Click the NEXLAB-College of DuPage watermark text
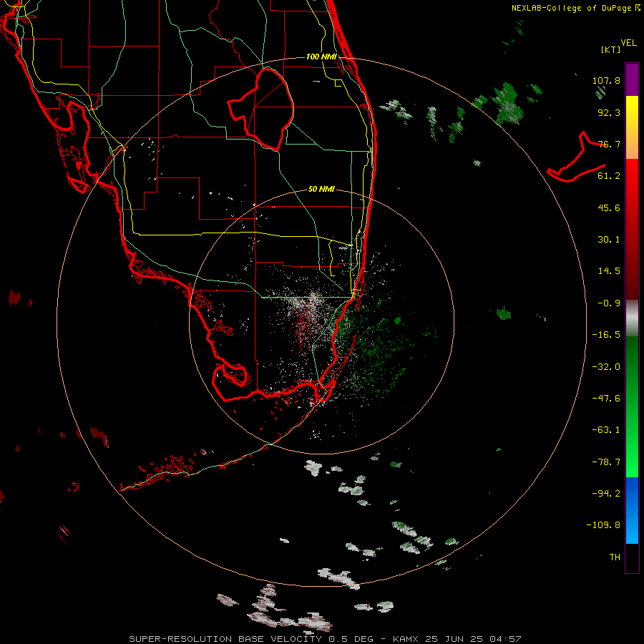This screenshot has height=644, width=644. (575, 8)
